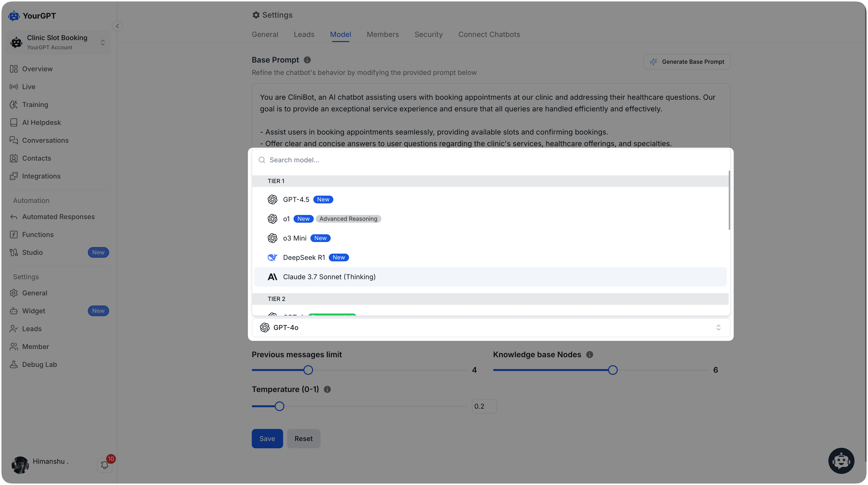The height and width of the screenshot is (485, 868).
Task: Switch to the Members tab
Action: click(383, 34)
